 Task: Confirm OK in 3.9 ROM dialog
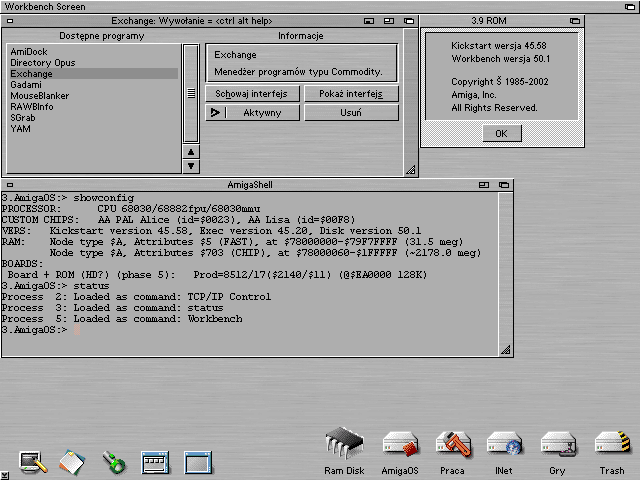point(502,133)
